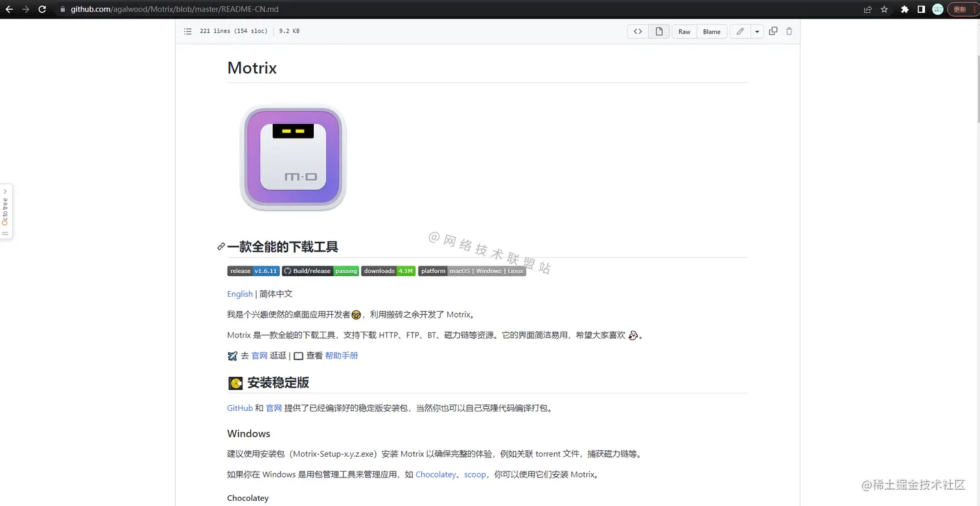Bookmark the page with the star icon
The image size is (980, 506).
(884, 9)
